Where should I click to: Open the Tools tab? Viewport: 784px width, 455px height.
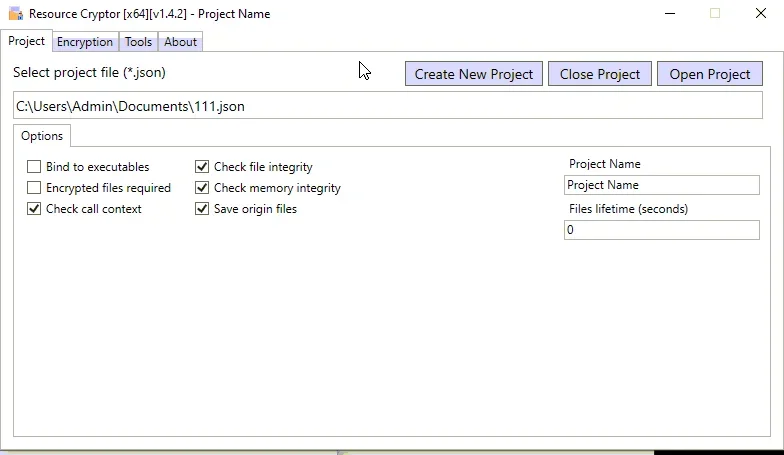pyautogui.click(x=138, y=42)
